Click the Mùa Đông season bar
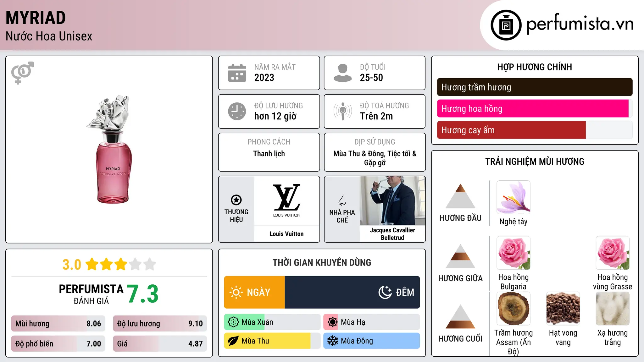The height and width of the screenshot is (362, 644). tap(371, 341)
